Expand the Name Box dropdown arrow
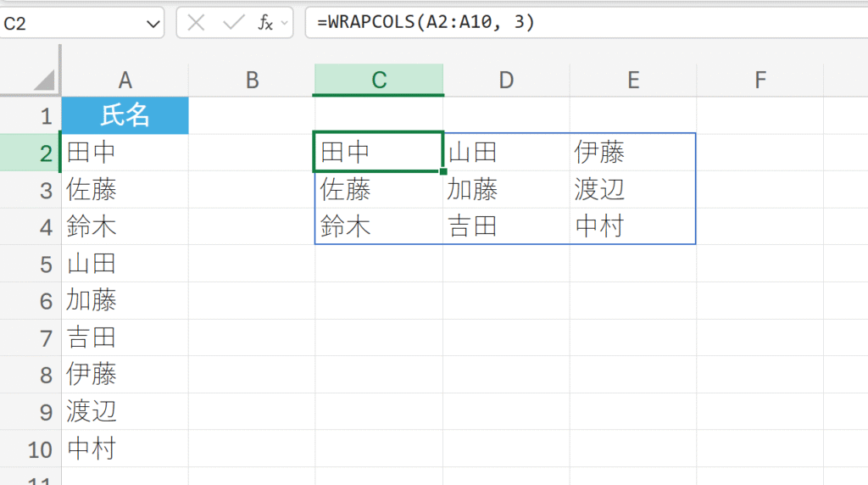The image size is (868, 485). [153, 24]
